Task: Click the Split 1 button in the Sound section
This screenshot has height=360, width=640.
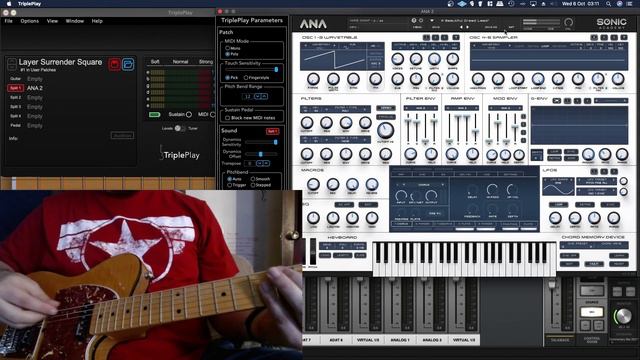Action: click(x=272, y=131)
